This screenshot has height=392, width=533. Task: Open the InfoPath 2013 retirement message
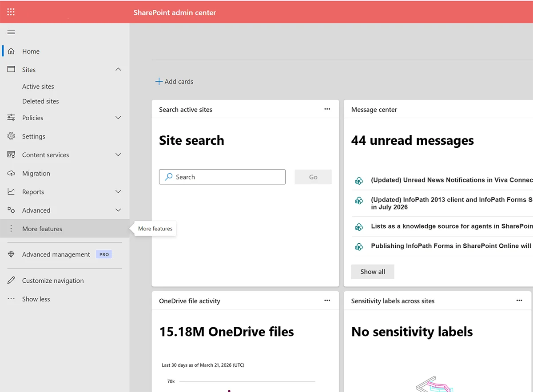click(x=444, y=203)
